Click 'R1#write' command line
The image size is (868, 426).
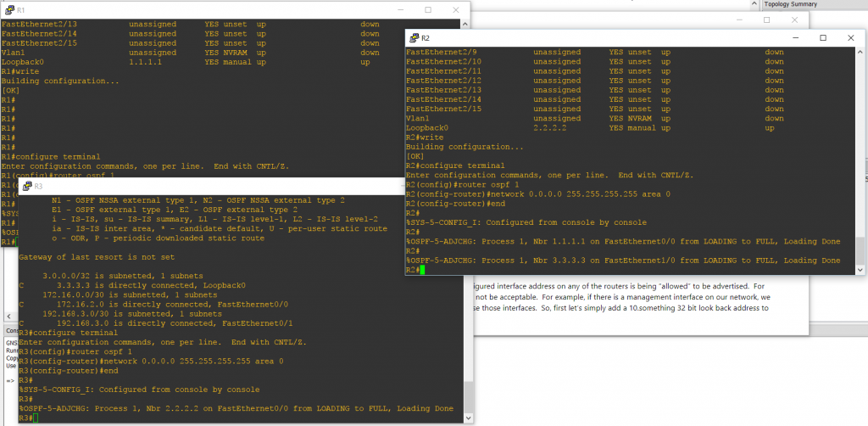point(20,71)
